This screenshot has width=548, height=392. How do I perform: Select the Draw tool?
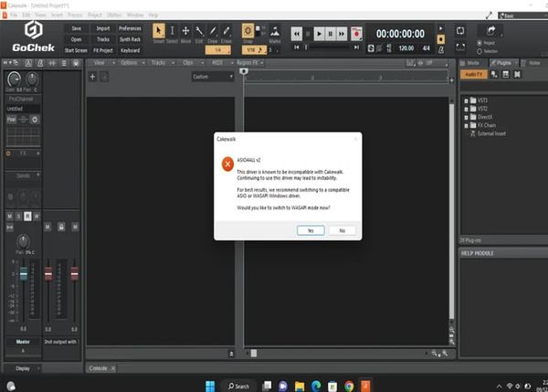click(x=213, y=31)
